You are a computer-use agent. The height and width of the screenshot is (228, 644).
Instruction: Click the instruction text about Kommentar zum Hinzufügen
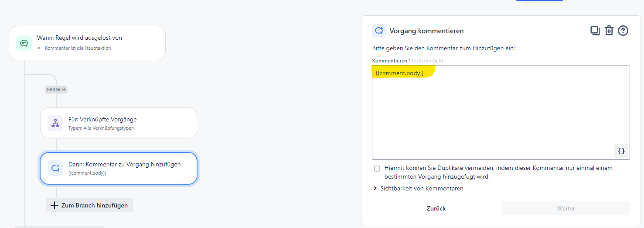pyautogui.click(x=443, y=48)
